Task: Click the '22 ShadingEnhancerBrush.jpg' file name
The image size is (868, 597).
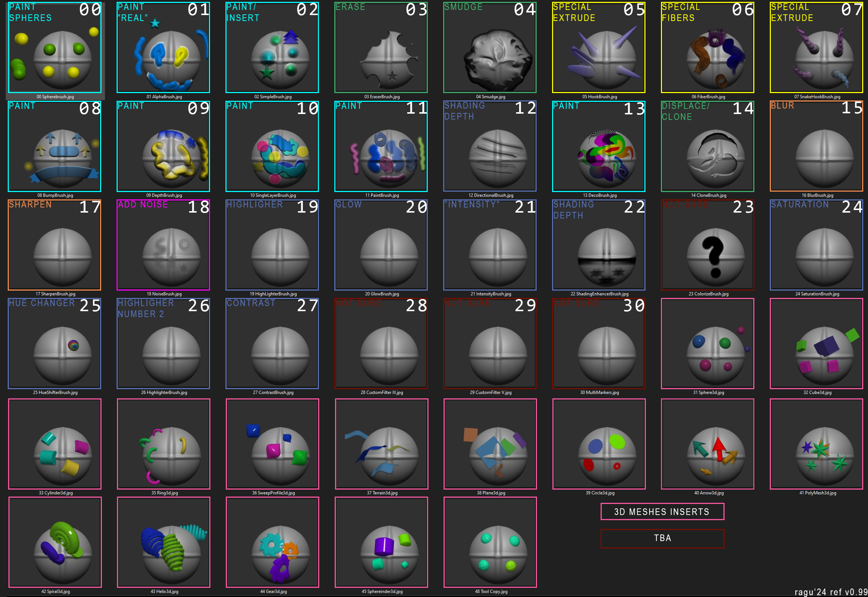Action: tap(599, 294)
